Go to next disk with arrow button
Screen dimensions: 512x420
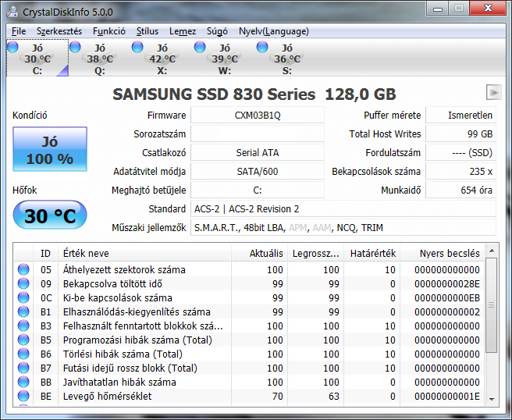tap(493, 92)
